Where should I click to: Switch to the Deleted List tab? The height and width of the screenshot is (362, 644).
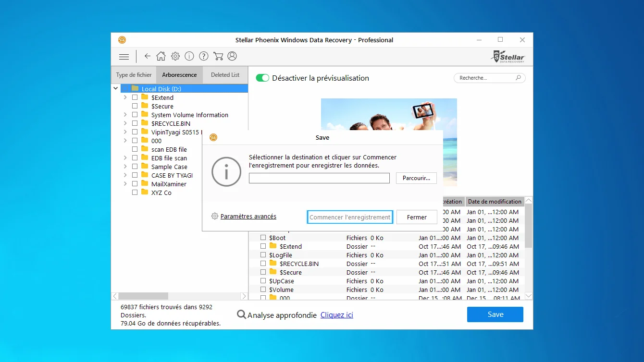pyautogui.click(x=225, y=75)
